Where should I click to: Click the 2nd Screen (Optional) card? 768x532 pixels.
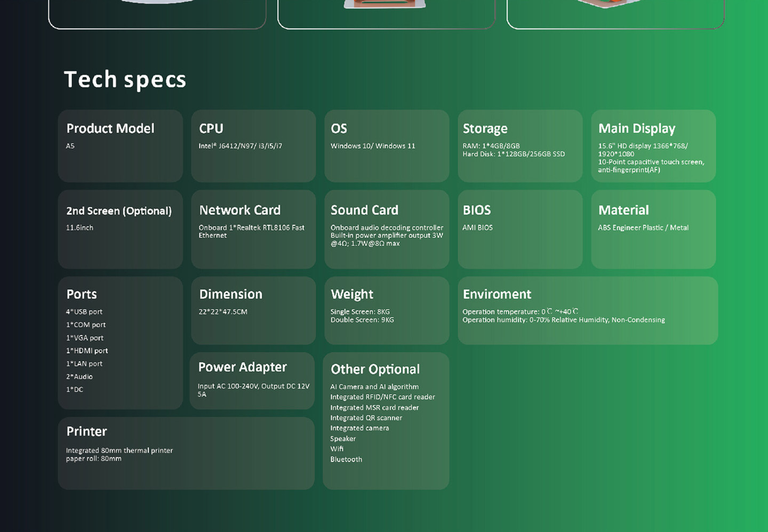(120, 229)
